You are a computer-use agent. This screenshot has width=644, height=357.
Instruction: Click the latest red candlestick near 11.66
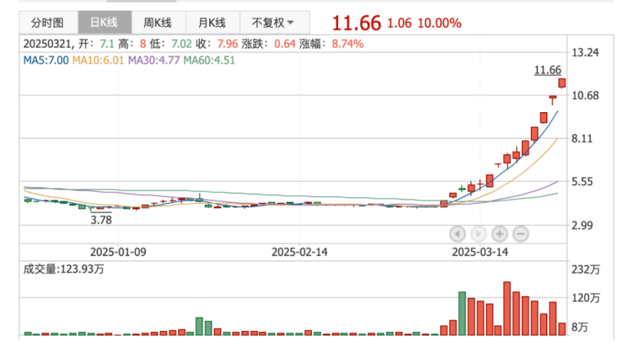tap(562, 83)
